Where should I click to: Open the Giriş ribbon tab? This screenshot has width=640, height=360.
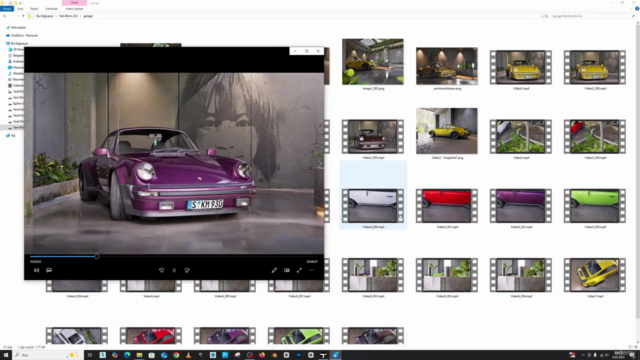(x=20, y=9)
